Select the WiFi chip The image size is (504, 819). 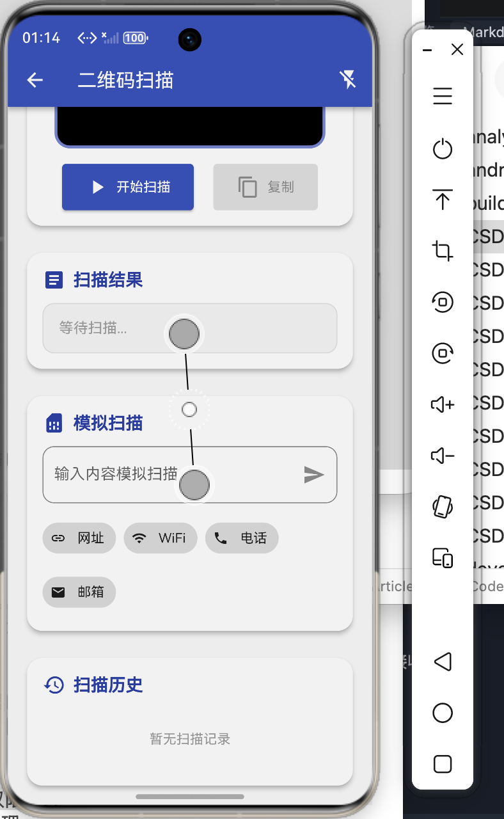point(161,538)
